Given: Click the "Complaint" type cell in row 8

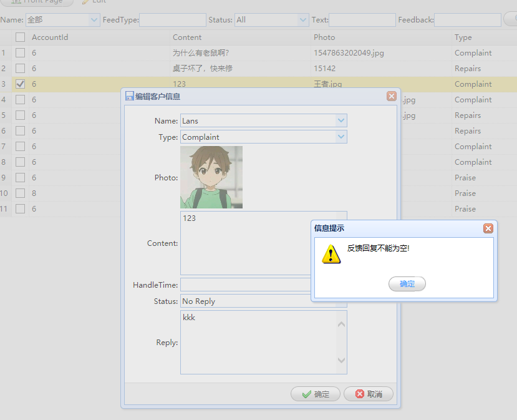Looking at the screenshot, I should point(473,162).
